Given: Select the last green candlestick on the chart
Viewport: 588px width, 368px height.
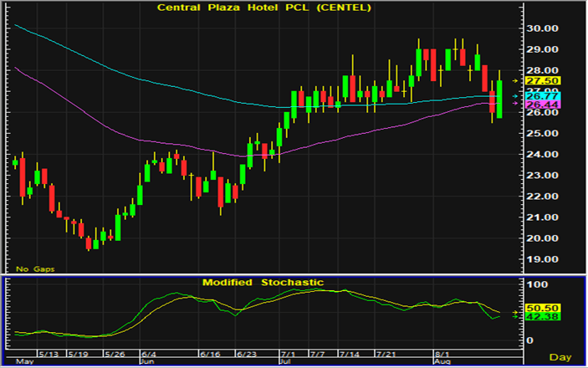Looking at the screenshot, I should point(499,99).
